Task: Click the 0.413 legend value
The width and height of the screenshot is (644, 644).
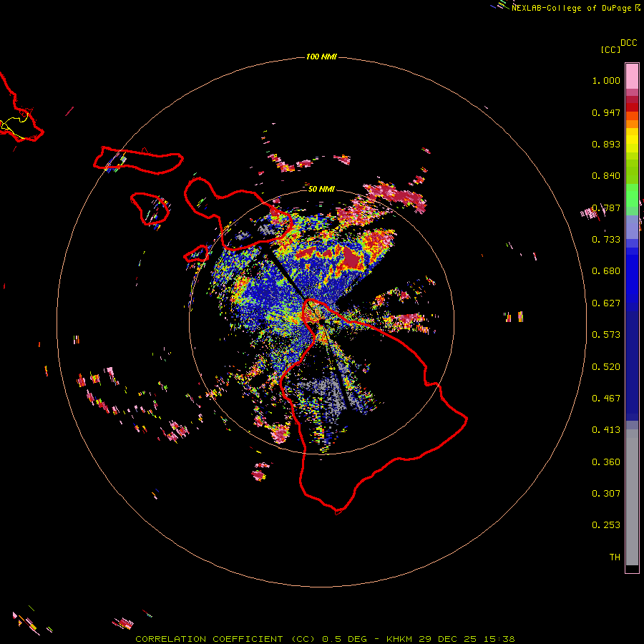Action: 606,430
